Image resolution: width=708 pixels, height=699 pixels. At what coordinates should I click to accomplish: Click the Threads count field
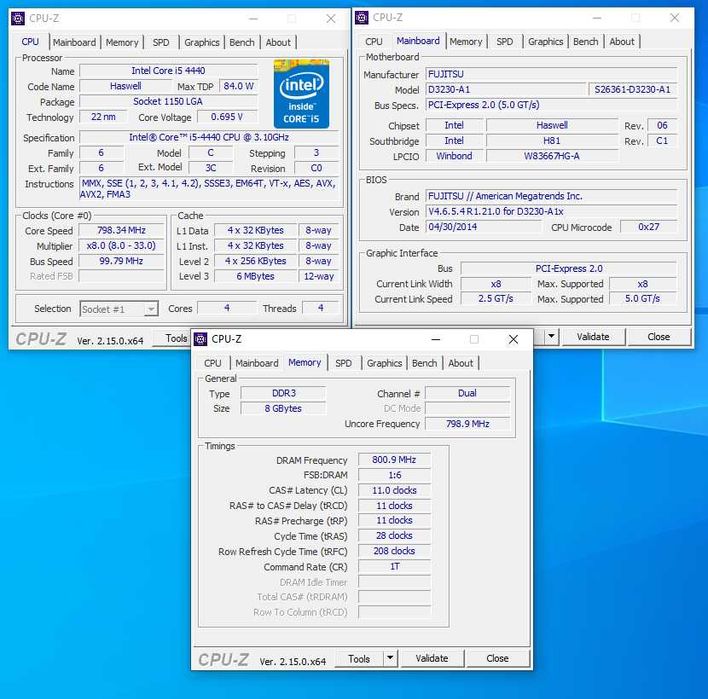(x=321, y=308)
